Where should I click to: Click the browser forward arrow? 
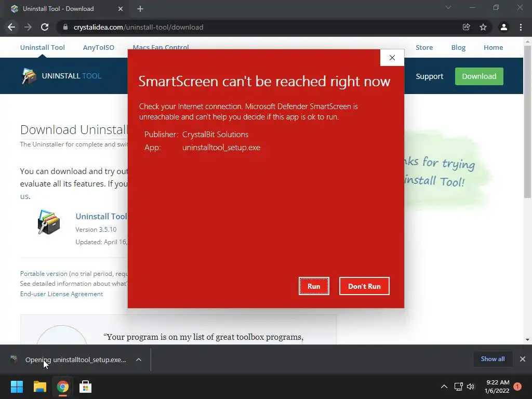point(28,27)
